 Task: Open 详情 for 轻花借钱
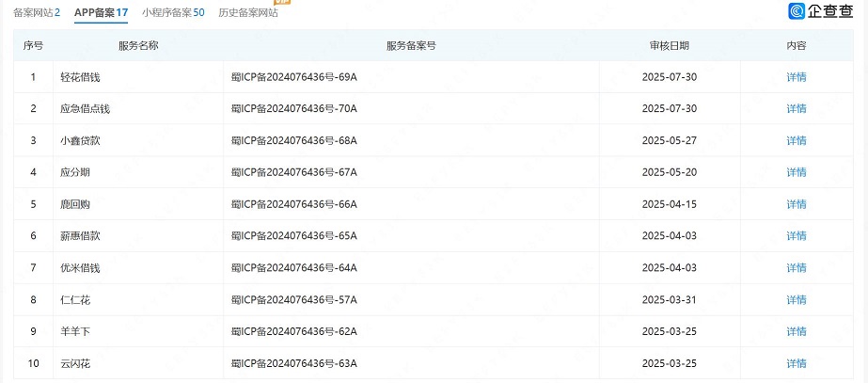797,77
